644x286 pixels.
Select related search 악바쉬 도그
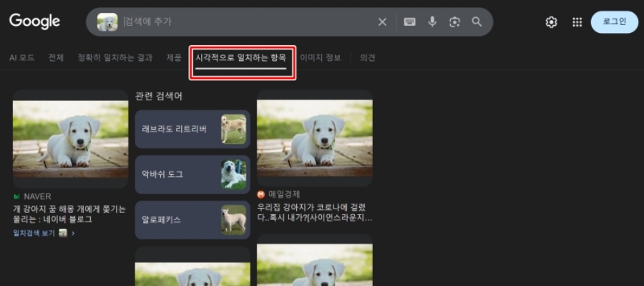[192, 174]
